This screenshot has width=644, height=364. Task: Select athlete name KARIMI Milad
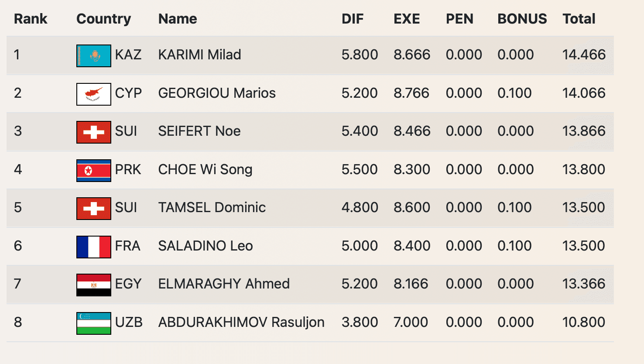199,55
